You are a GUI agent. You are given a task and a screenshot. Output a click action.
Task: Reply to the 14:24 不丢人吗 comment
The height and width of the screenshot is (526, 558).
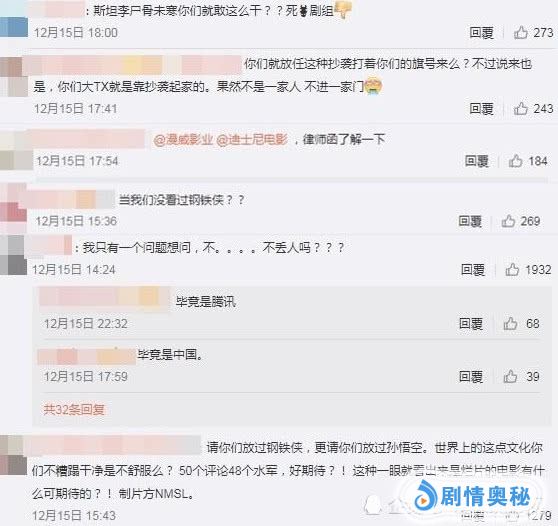473,269
